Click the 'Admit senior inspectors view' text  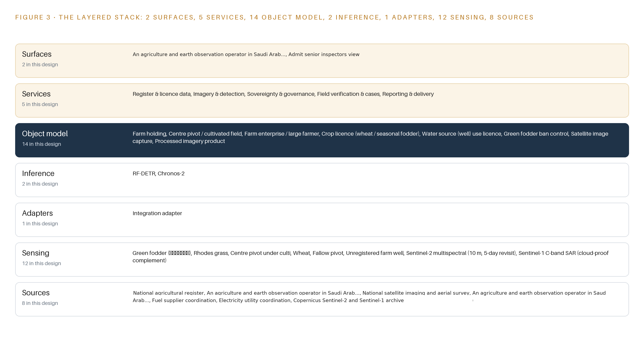point(324,54)
